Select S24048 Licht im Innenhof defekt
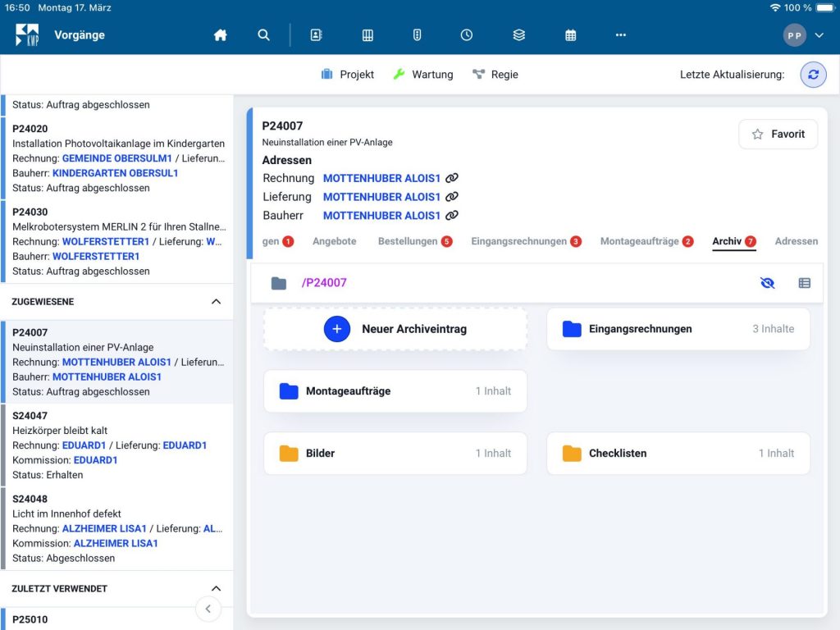The image size is (840, 630). [116, 528]
